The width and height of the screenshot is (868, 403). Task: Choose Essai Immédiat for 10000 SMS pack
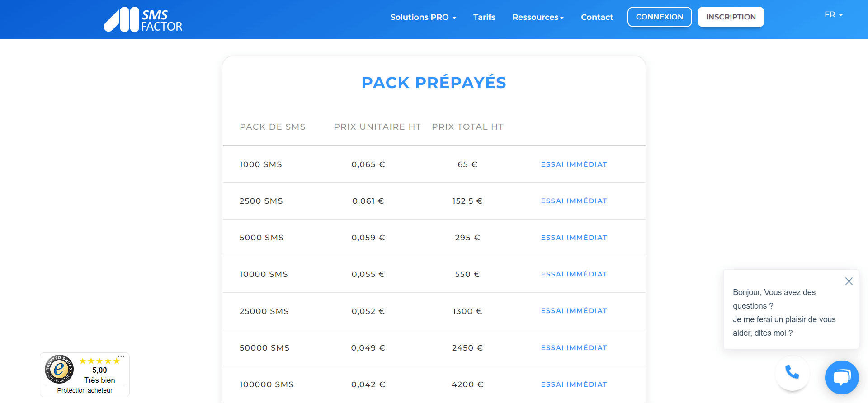pyautogui.click(x=574, y=274)
